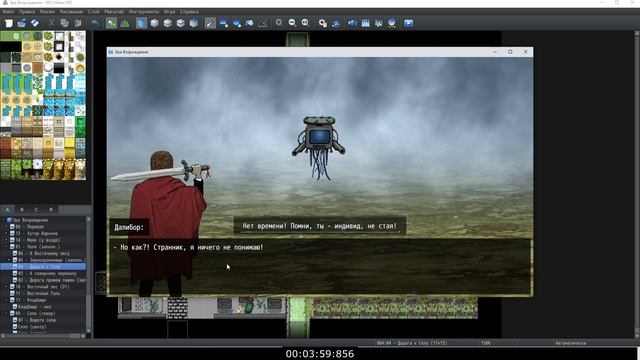The width and height of the screenshot is (640, 360).
Task: Switch to Event editing mode icon
Action: tap(124, 23)
